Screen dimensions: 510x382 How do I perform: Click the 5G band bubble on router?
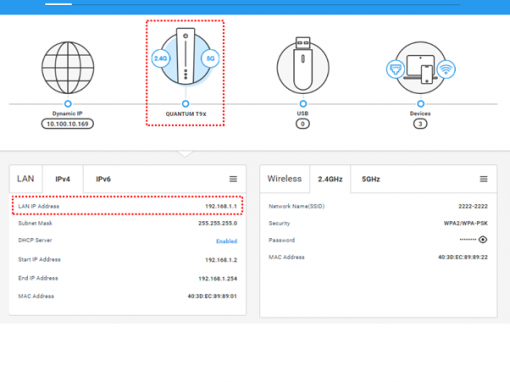tap(210, 59)
